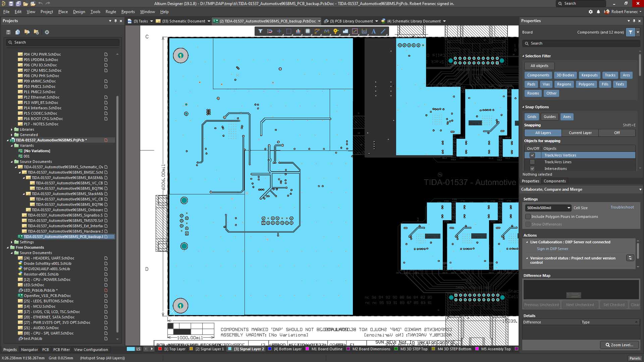Toggle Track/Arcs Vertices snapping checkbox
The width and height of the screenshot is (644, 362).
[x=532, y=155]
